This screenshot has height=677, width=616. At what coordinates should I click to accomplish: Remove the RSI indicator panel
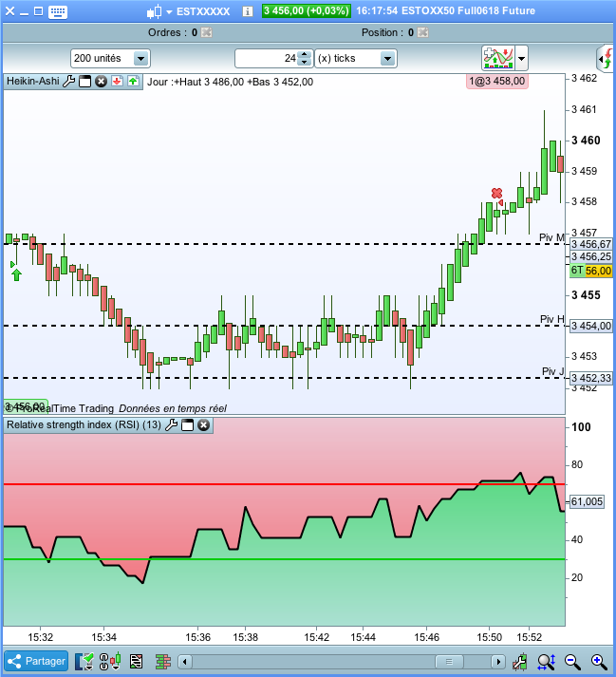(204, 425)
